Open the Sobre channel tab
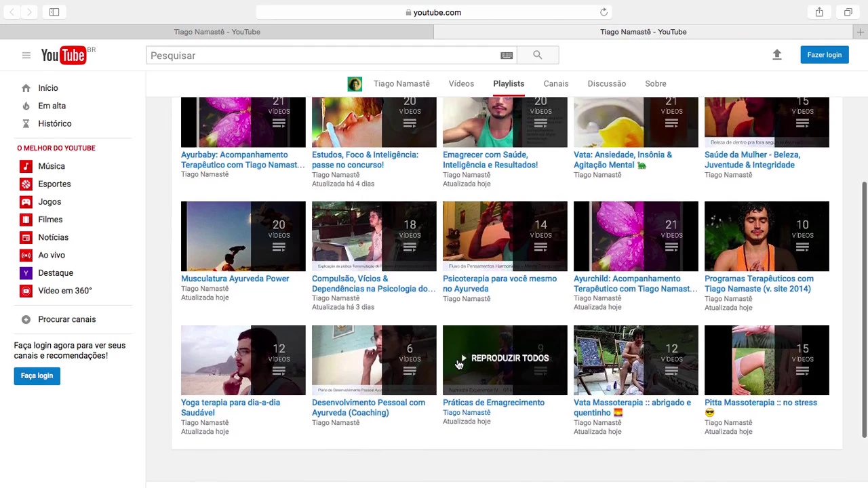The width and height of the screenshot is (868, 488). tap(656, 83)
